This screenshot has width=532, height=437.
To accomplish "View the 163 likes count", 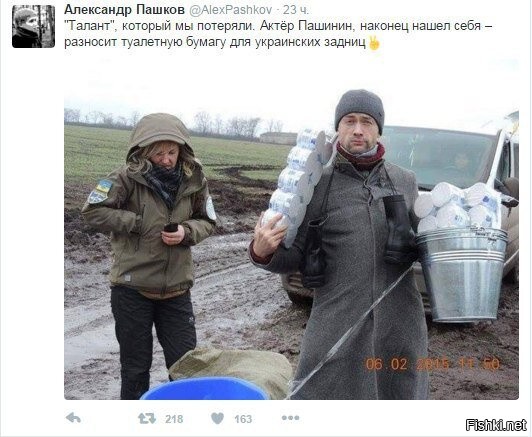I will click(243, 419).
